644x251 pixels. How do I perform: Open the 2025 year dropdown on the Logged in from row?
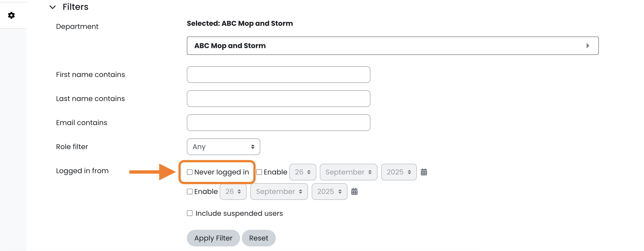(399, 172)
